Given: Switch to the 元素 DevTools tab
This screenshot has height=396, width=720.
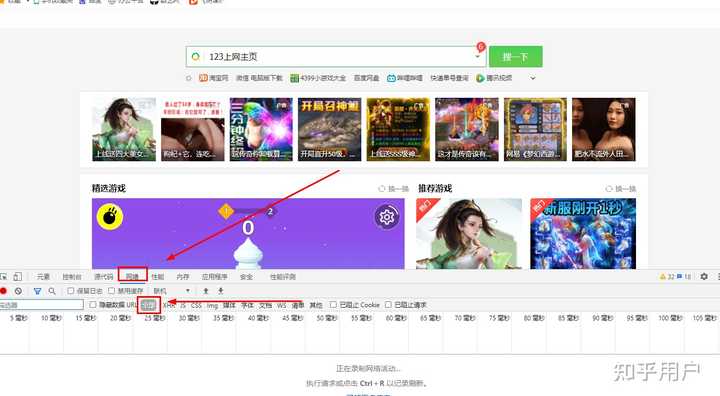Looking at the screenshot, I should [43, 277].
